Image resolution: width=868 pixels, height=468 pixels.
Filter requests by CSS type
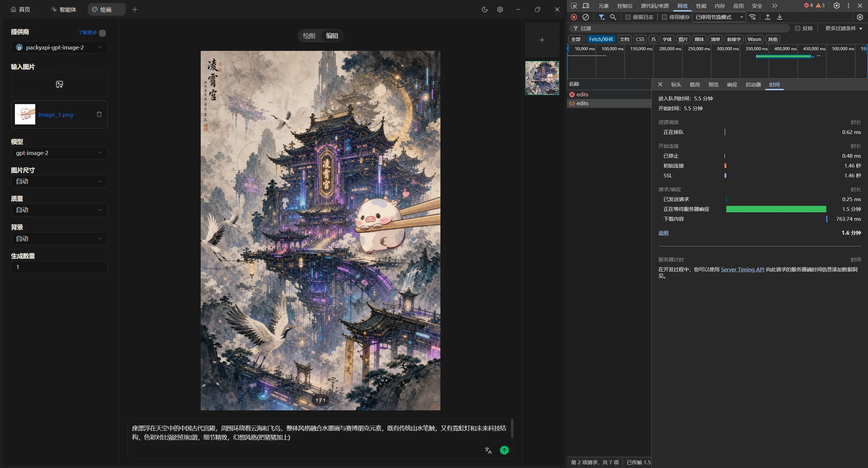tap(640, 39)
